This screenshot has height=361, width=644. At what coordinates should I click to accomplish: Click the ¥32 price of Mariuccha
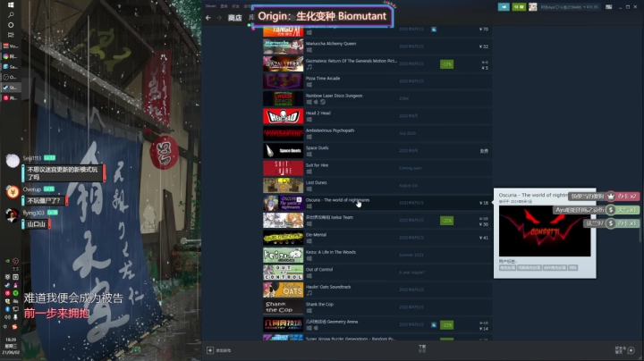(483, 46)
